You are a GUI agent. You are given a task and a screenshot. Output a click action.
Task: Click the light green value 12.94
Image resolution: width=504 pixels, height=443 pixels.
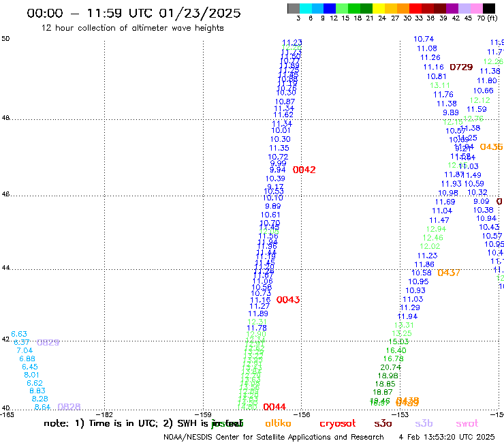[436, 229]
